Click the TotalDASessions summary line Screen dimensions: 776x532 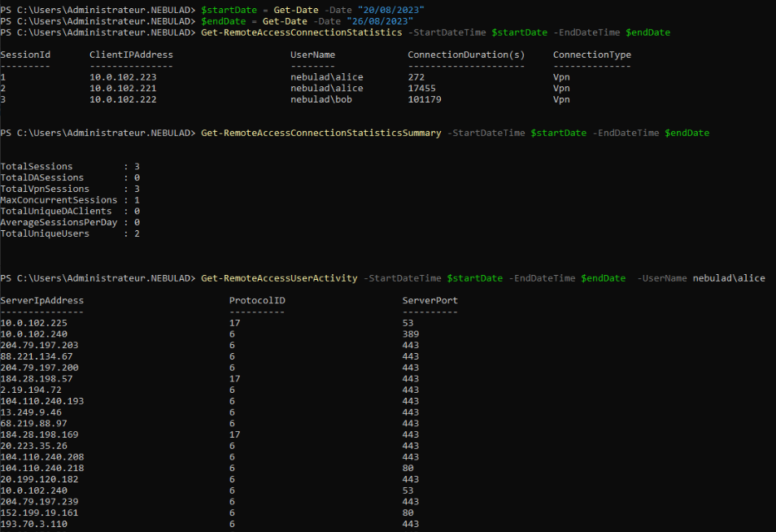(70, 177)
